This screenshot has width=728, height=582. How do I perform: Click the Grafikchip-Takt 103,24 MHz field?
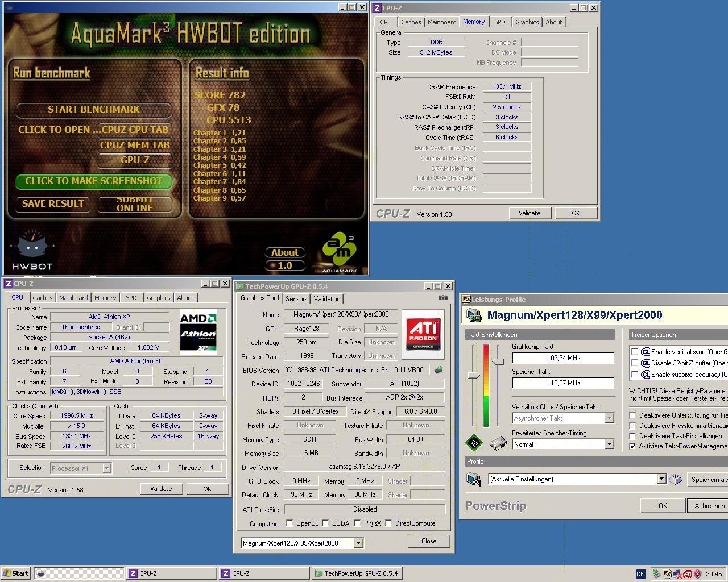pyautogui.click(x=563, y=358)
